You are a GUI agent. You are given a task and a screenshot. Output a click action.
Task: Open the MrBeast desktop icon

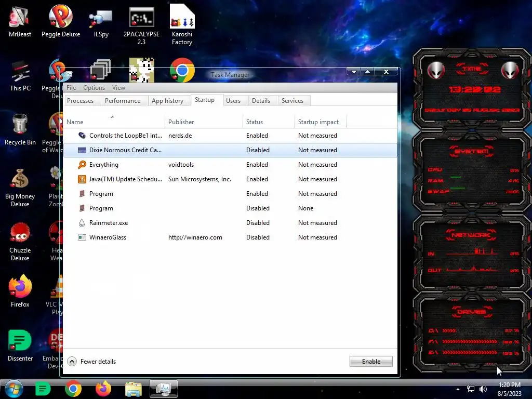[20, 21]
